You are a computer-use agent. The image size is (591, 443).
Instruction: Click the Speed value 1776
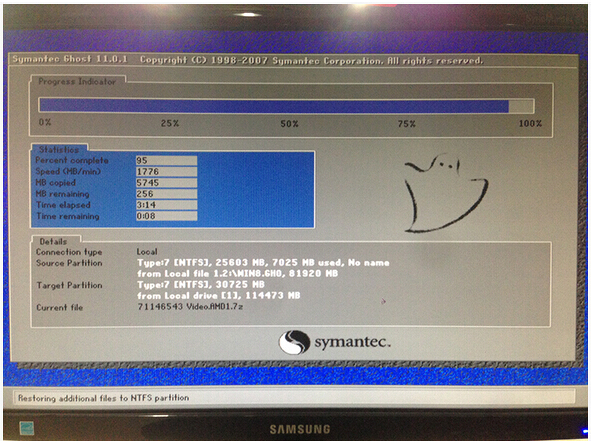(166, 172)
